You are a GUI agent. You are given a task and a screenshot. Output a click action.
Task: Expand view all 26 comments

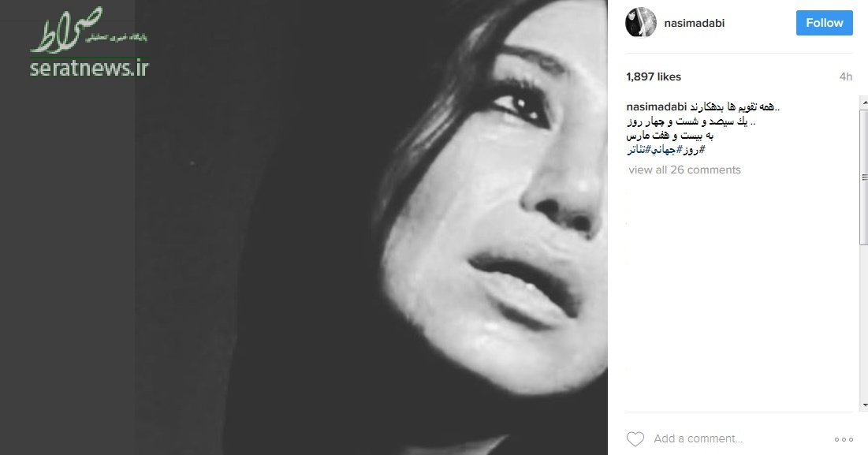point(684,170)
